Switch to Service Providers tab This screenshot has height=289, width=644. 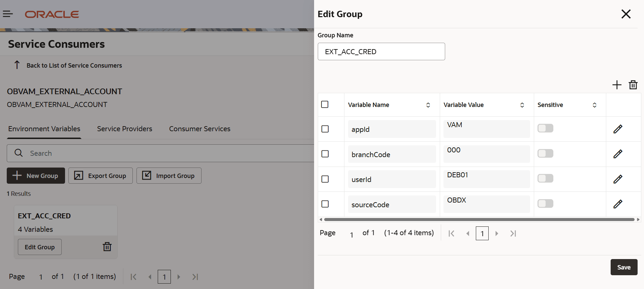[125, 129]
